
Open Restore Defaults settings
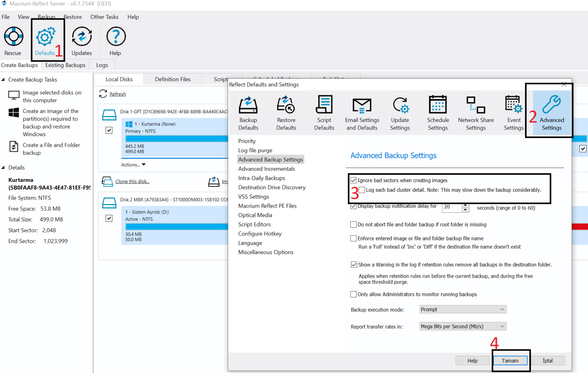coord(286,113)
